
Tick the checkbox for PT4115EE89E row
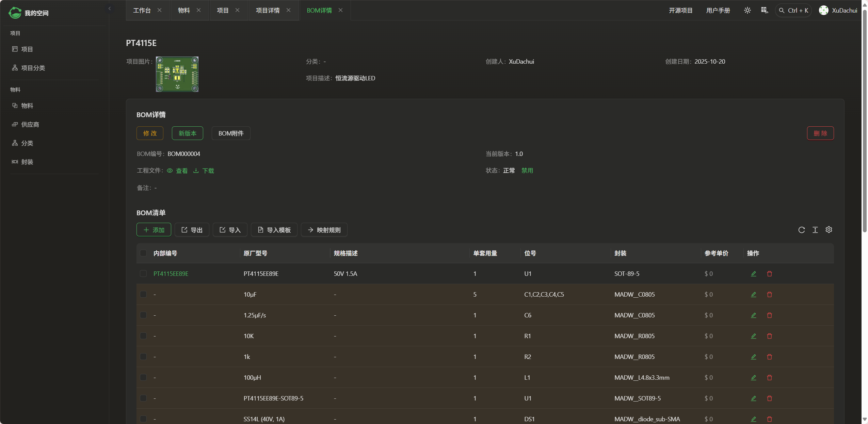pyautogui.click(x=143, y=274)
